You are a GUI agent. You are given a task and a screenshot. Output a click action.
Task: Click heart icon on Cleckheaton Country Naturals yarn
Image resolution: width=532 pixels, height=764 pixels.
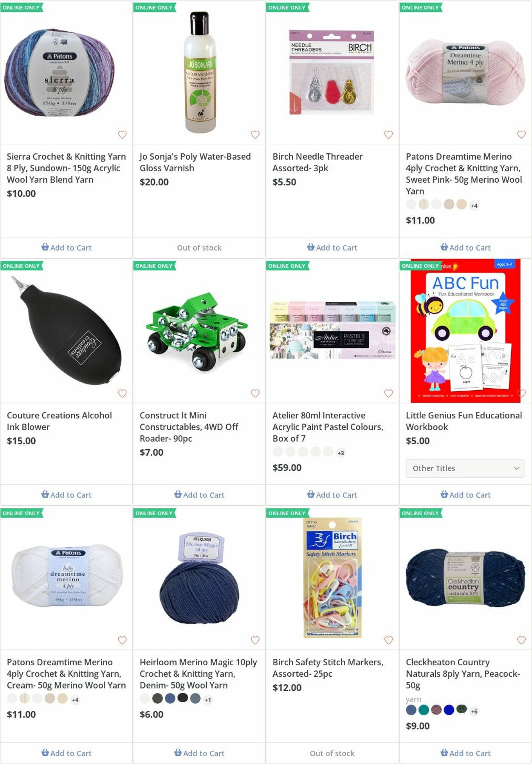pos(521,640)
